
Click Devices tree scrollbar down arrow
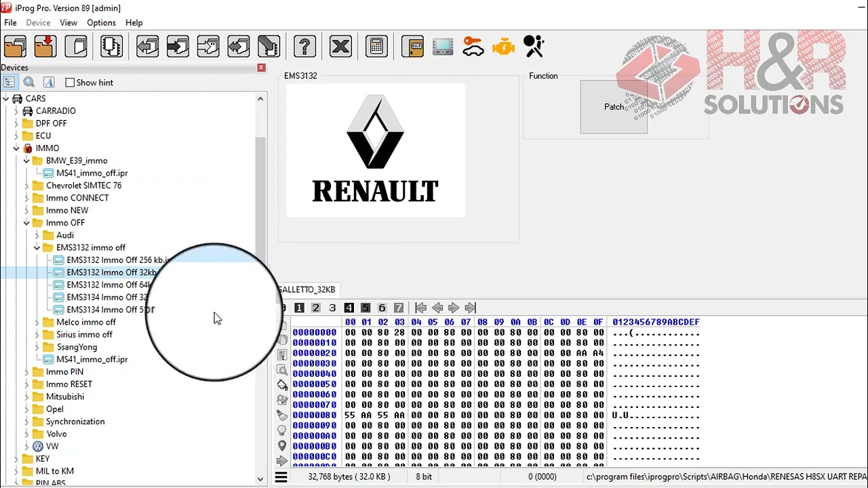[260, 479]
